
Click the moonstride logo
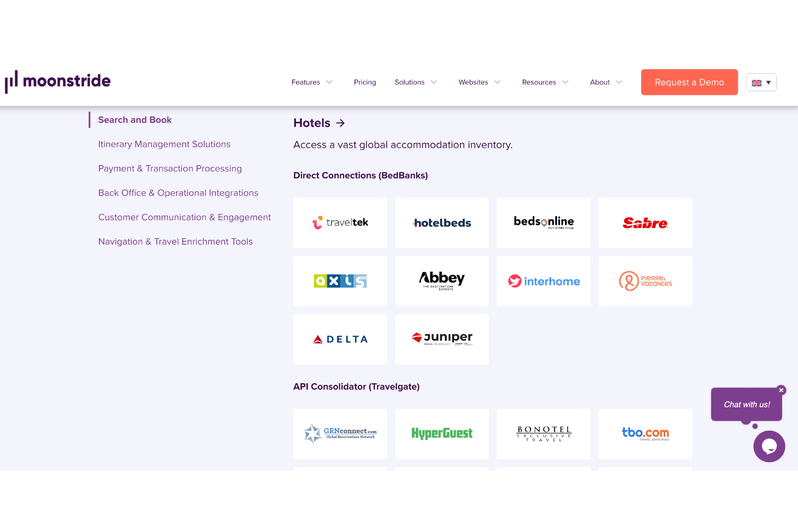point(58,81)
